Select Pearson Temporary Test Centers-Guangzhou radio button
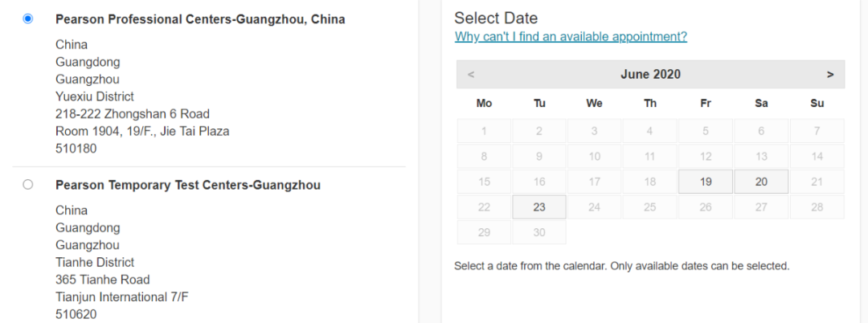Screen dimensions: 868x323 click(x=28, y=185)
